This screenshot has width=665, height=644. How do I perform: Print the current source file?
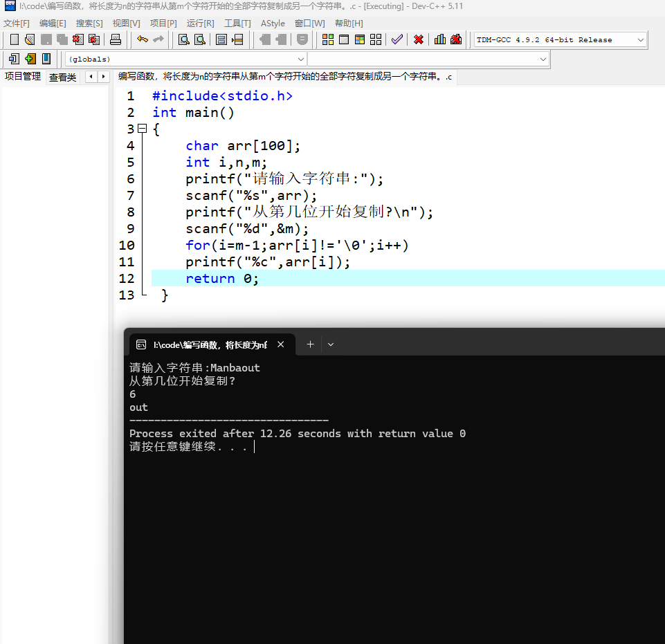pos(116,39)
